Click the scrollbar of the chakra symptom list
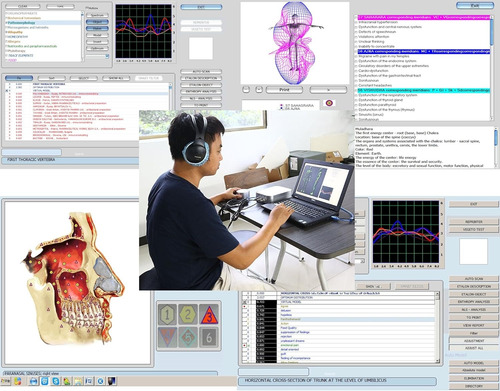The image size is (500, 391). (492, 67)
